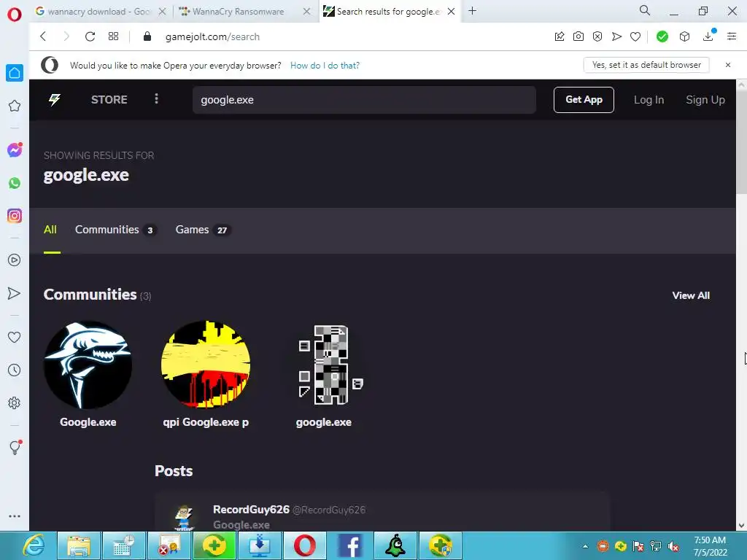Search tabs with magnifier icon

coord(645,10)
